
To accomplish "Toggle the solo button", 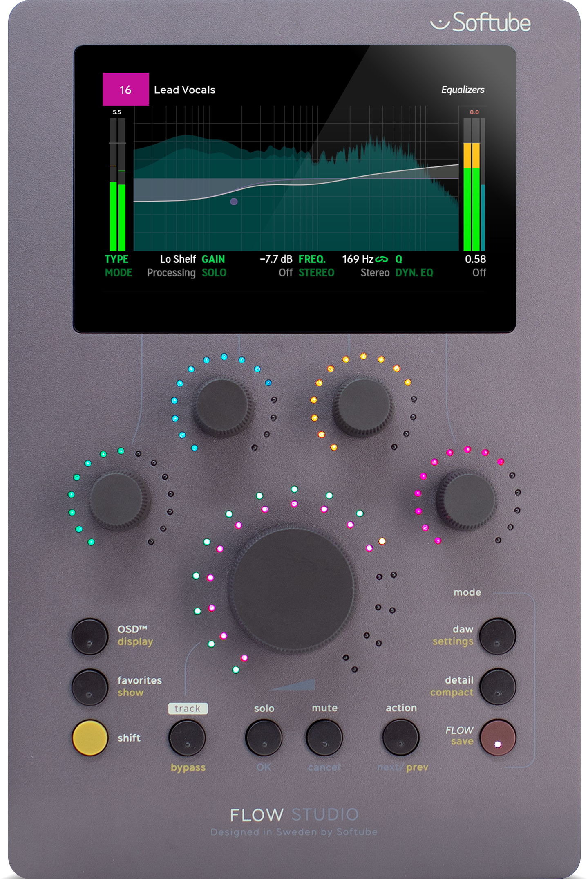I will click(264, 738).
